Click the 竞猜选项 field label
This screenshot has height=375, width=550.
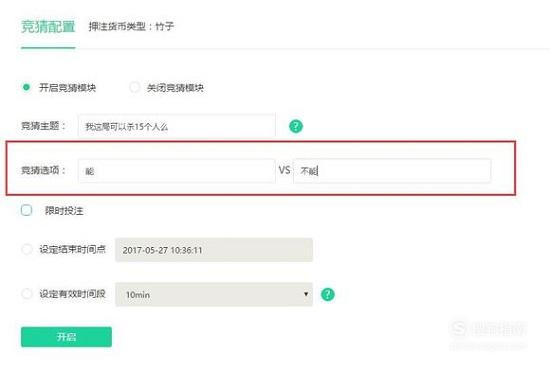click(44, 170)
